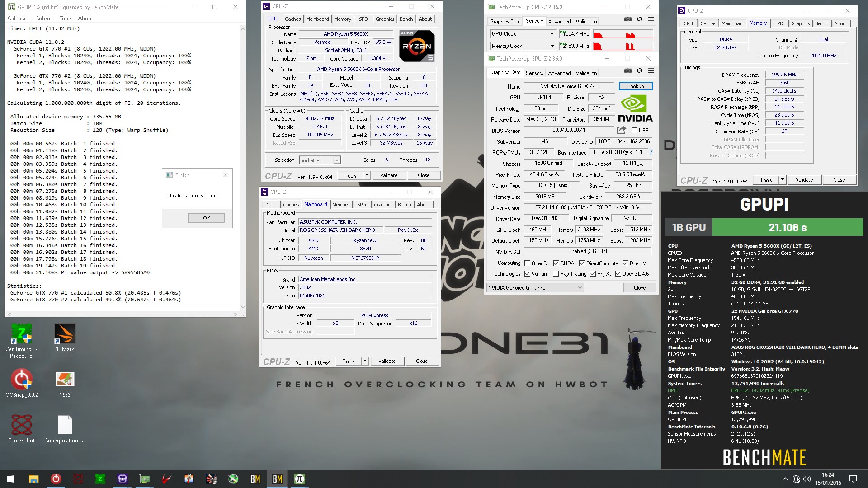Screen dimensions: 868x488
Task: Click the refresh icon in lower GPU-Z Graphics Card window
Action: pos(639,70)
